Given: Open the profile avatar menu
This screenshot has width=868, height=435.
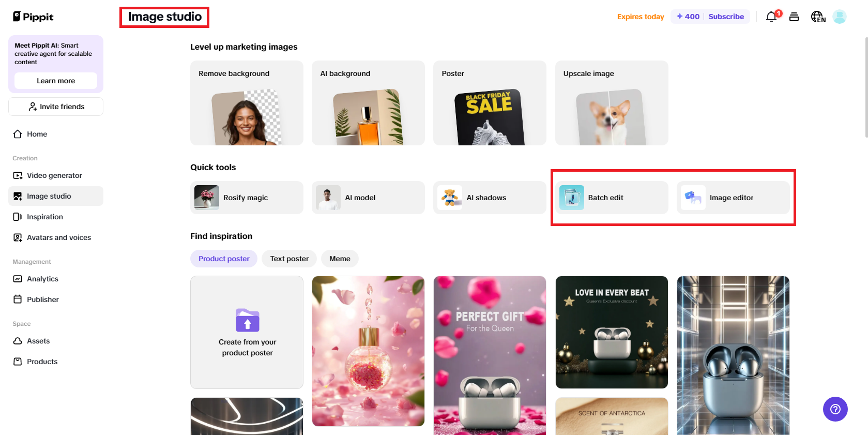Looking at the screenshot, I should pos(839,17).
